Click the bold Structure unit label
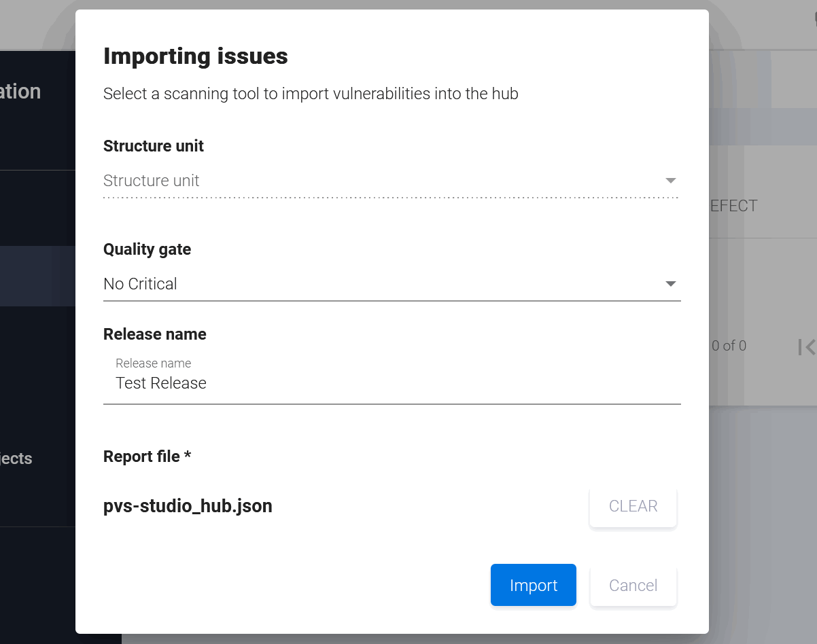Screen dimensions: 817x644 pyautogui.click(x=154, y=146)
